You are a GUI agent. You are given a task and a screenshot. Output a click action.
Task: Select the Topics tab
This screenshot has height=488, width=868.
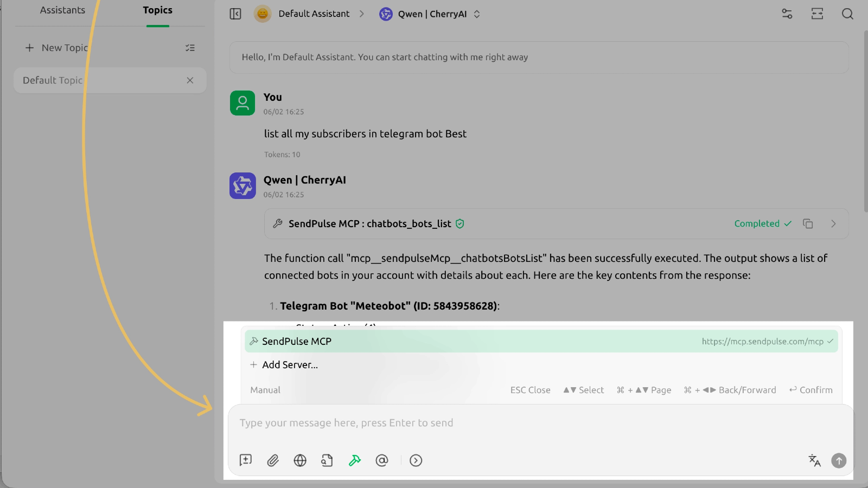pyautogui.click(x=158, y=10)
